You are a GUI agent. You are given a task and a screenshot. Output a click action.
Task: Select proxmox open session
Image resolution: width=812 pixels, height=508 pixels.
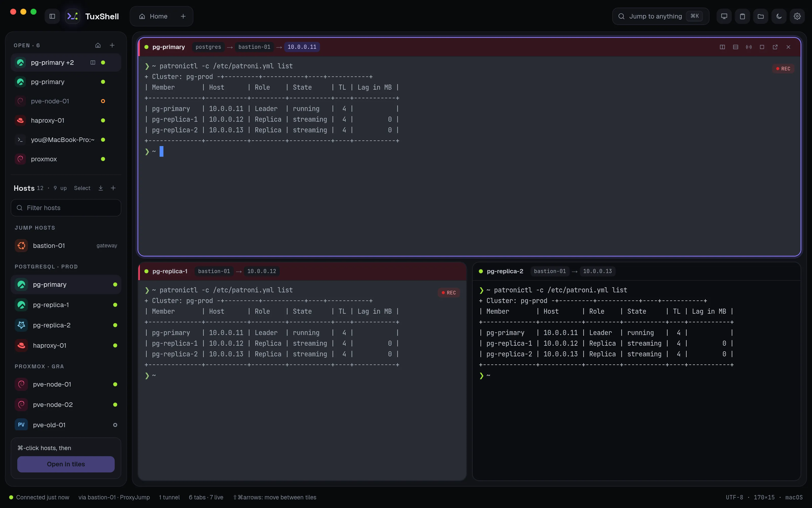pos(66,159)
